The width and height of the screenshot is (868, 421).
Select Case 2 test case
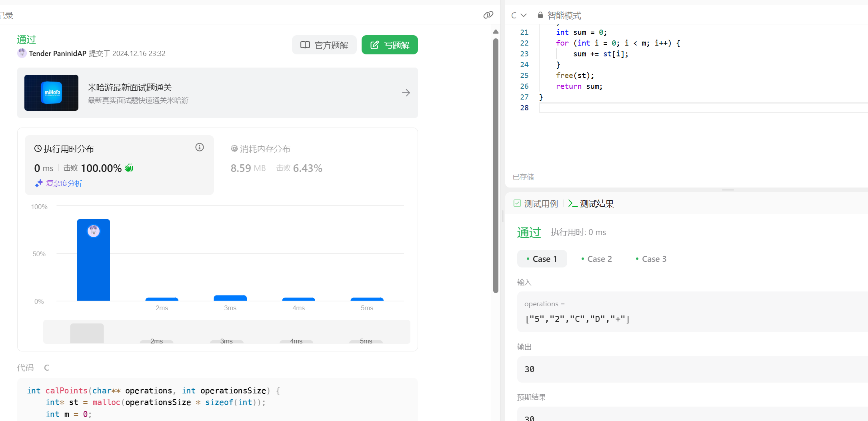596,259
